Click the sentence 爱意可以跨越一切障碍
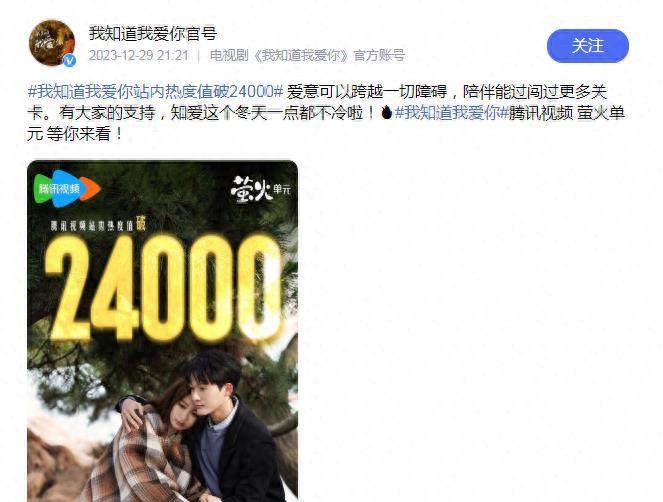 pos(367,91)
